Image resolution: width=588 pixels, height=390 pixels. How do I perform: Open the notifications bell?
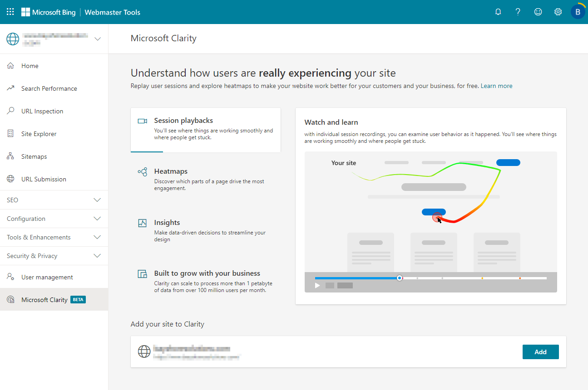coord(498,12)
